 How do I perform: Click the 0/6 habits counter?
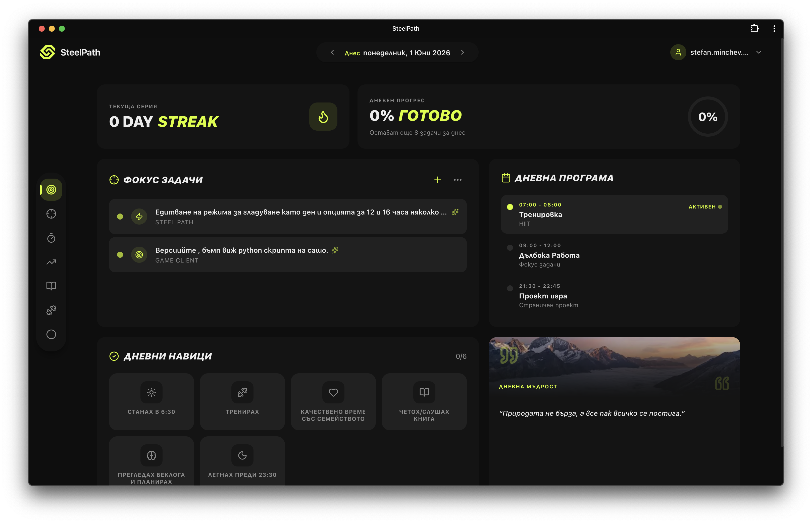461,356
